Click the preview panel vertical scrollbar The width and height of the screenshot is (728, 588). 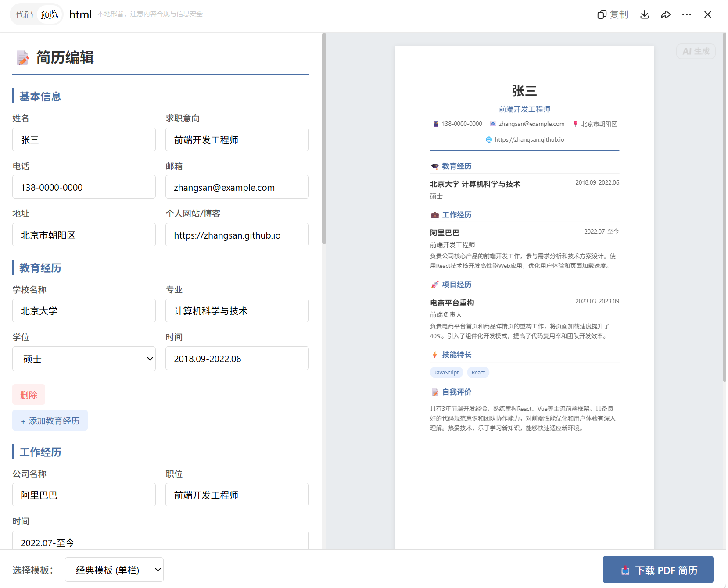724,207
